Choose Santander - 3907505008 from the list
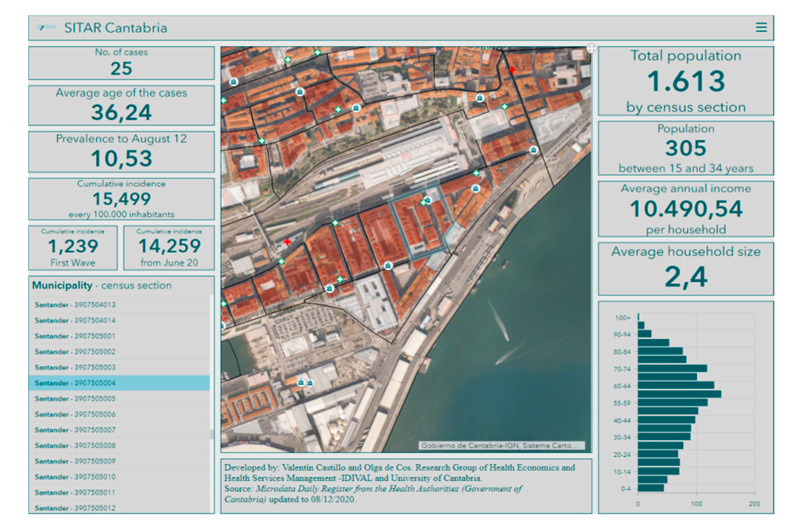Screen dimensions: 795x532 click(x=75, y=445)
